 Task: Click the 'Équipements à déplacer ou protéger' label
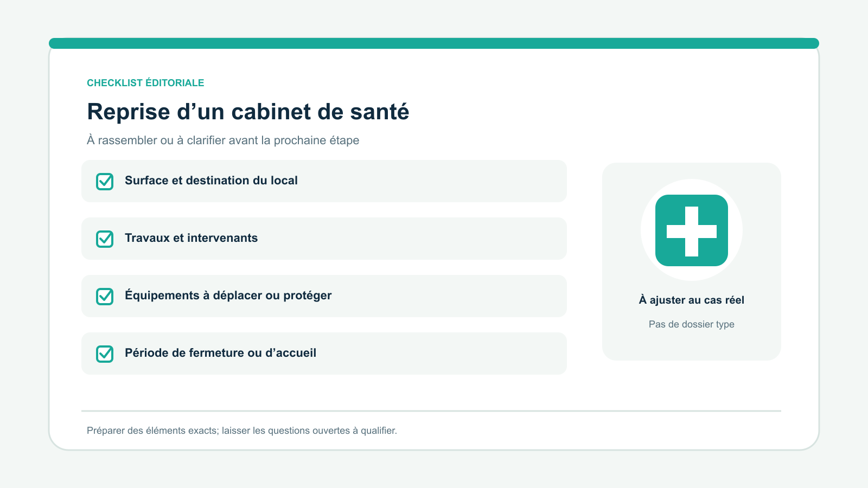click(228, 296)
